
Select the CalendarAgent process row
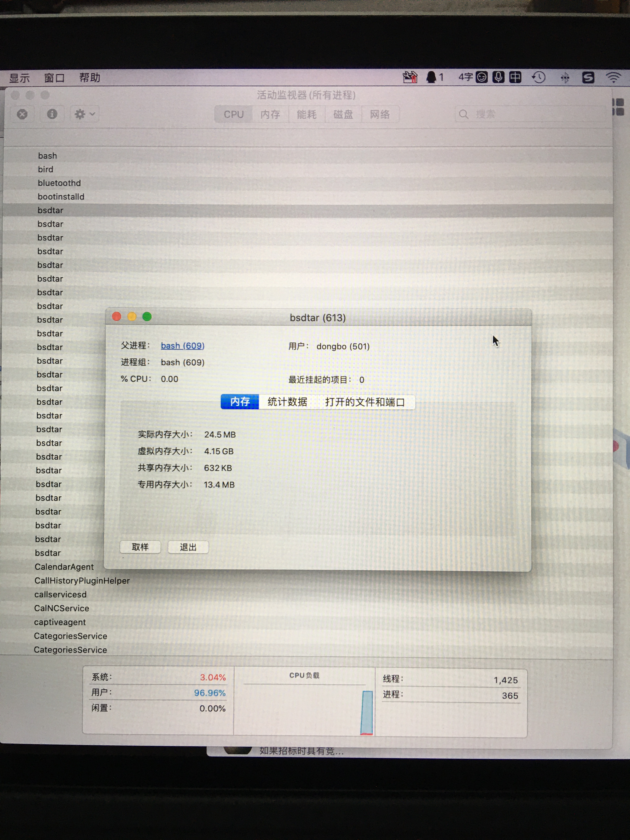click(64, 567)
